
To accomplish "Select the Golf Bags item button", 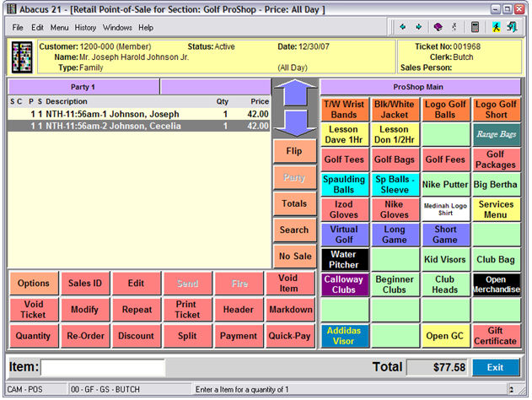I will click(x=395, y=159).
